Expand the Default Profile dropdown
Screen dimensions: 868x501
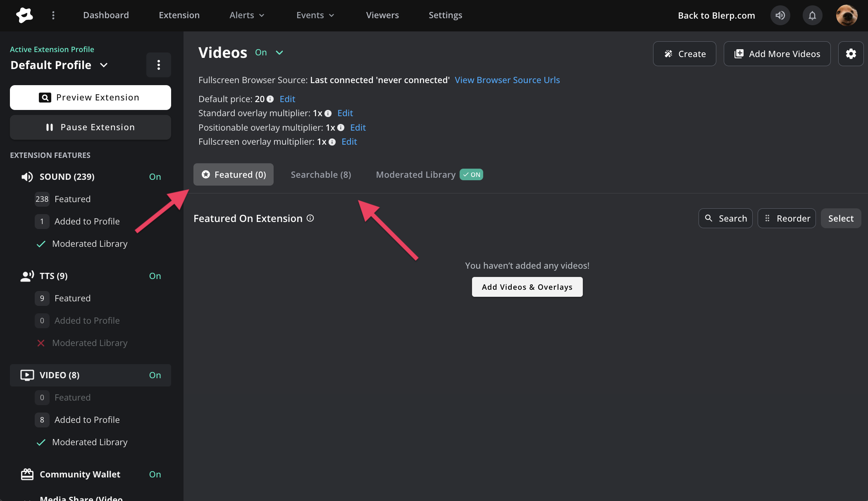(104, 65)
